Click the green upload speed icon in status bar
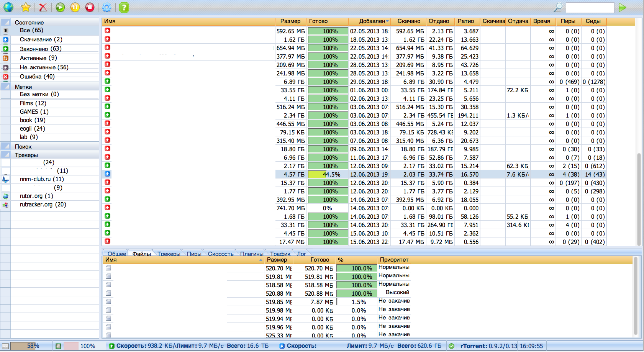The height and width of the screenshot is (352, 644). [x=111, y=346]
